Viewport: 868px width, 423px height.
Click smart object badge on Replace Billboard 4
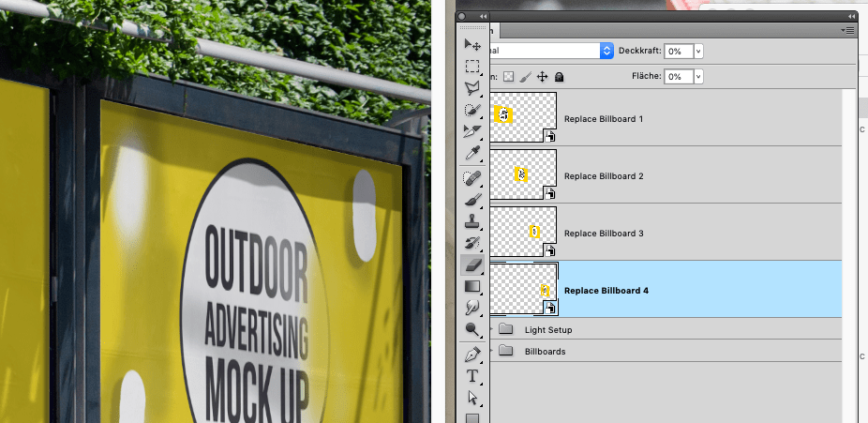click(x=549, y=308)
